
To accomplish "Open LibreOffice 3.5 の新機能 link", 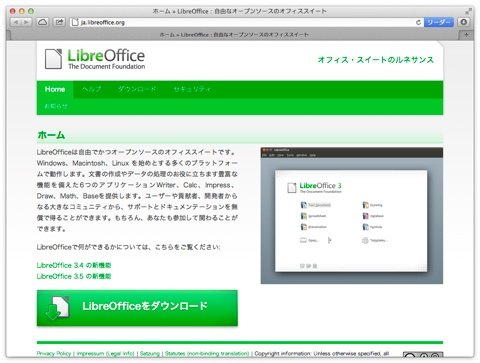I will coord(74,276).
